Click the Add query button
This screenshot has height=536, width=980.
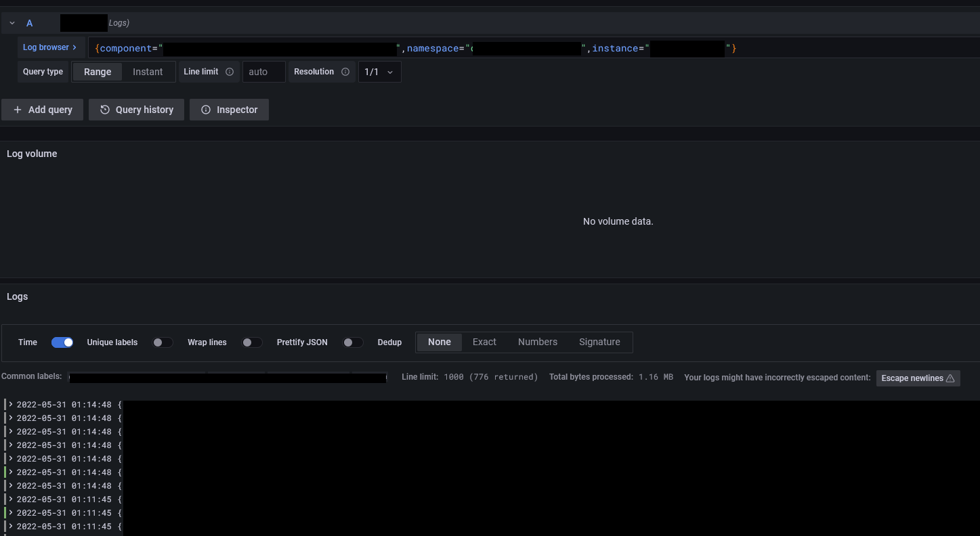[42, 109]
